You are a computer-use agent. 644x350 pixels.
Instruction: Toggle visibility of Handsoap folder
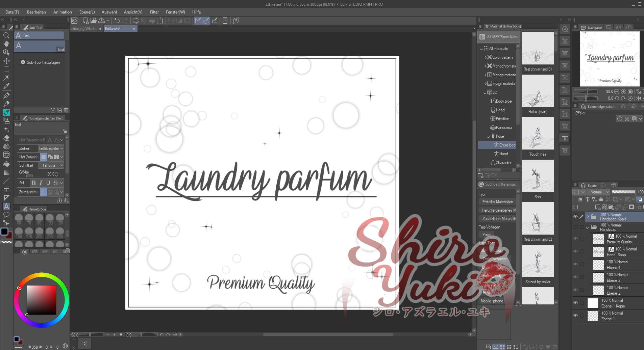[575, 227]
